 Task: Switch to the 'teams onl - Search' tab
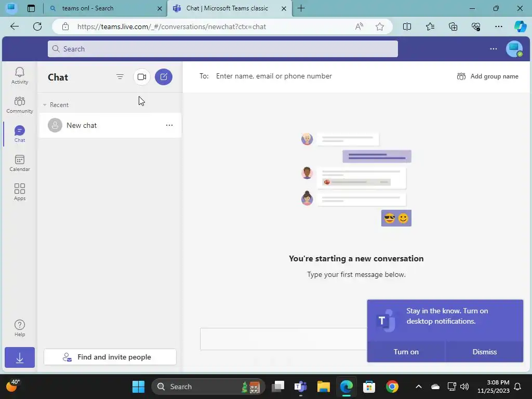pyautogui.click(x=105, y=8)
